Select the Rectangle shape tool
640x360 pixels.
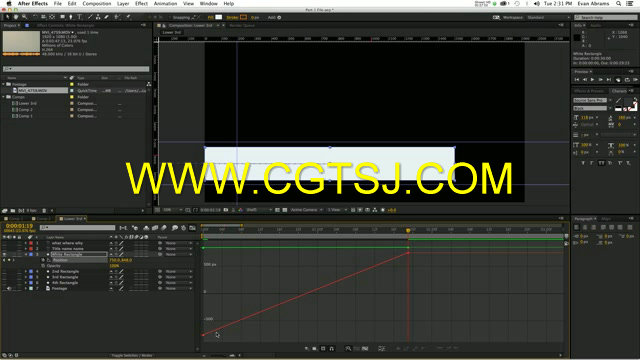click(x=62, y=17)
